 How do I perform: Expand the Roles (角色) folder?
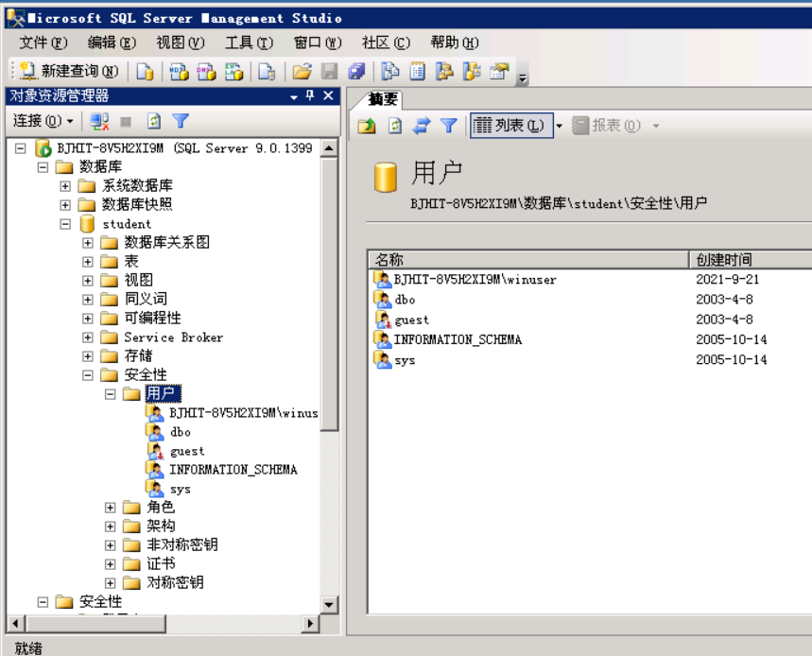click(110, 508)
